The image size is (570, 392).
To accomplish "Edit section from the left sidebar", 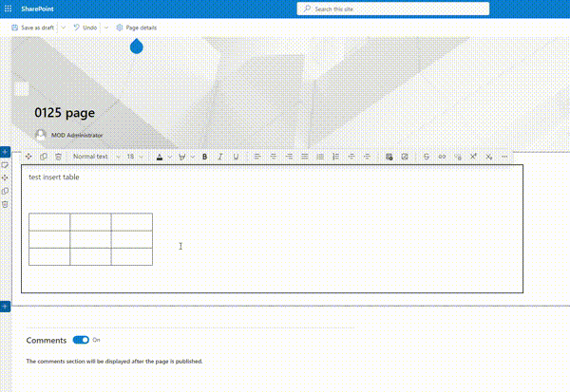I will pos(5,165).
